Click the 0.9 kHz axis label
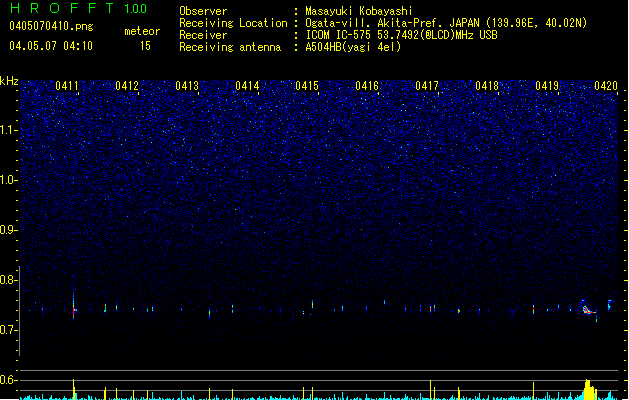 (9, 230)
